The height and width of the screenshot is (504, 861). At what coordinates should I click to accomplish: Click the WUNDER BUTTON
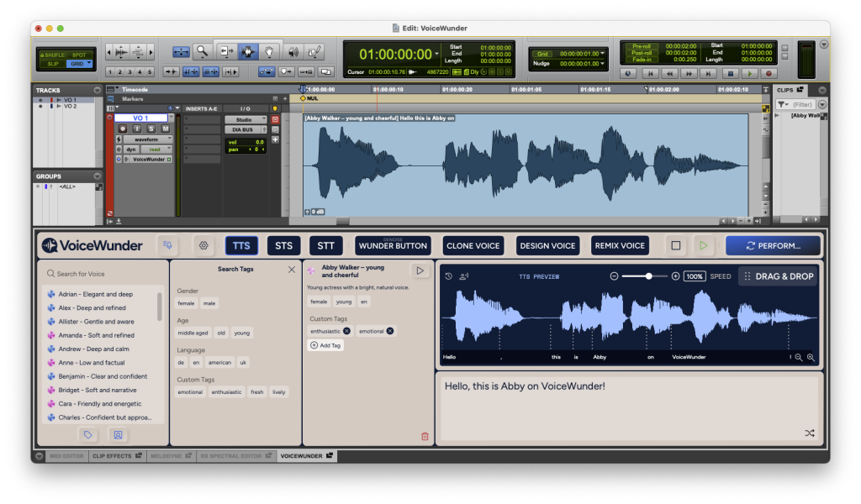coord(393,245)
